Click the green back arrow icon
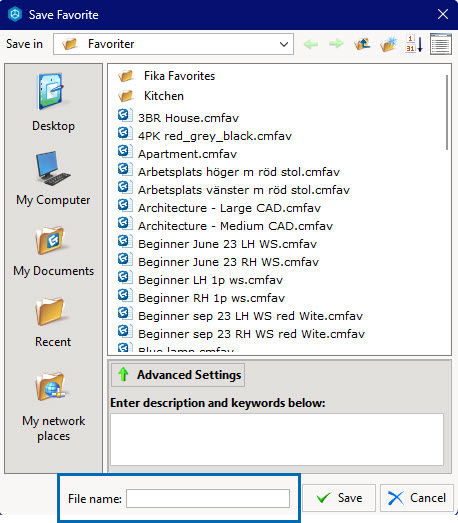Image resolution: width=458 pixels, height=523 pixels. coord(311,44)
